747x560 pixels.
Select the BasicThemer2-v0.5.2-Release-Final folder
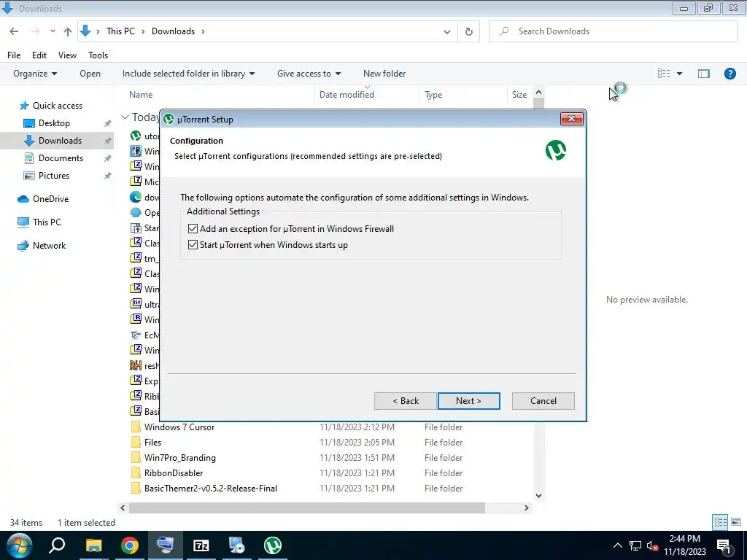(x=211, y=488)
